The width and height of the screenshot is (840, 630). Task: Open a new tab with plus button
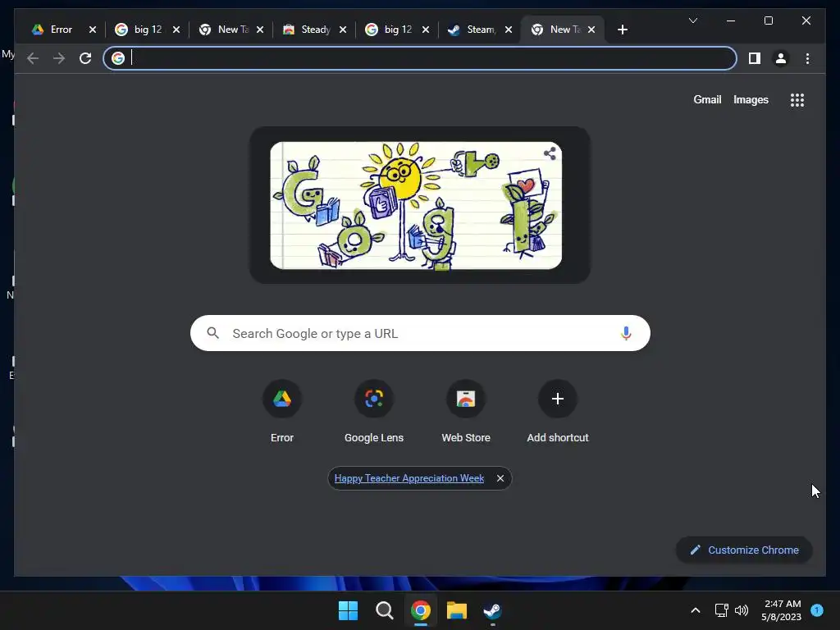622,30
